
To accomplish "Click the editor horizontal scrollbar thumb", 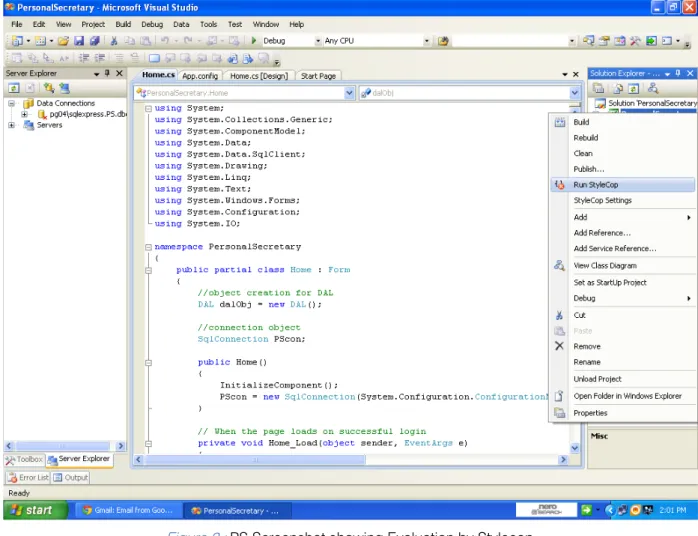I will pos(255,459).
